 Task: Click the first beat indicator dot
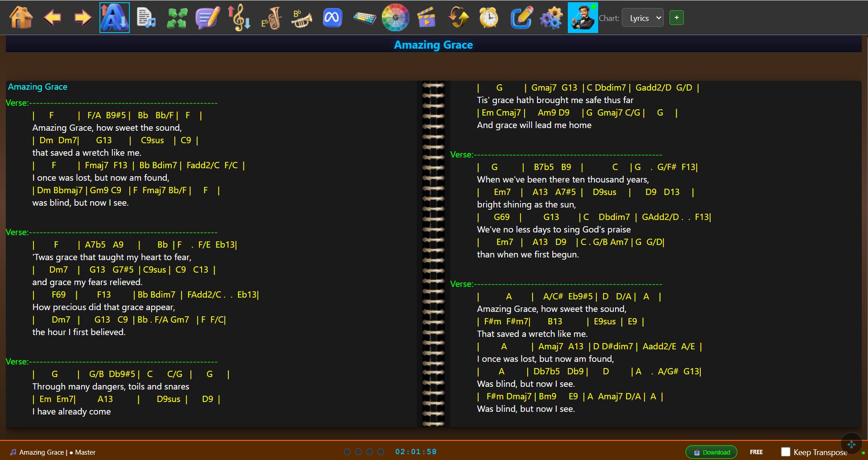(x=347, y=452)
